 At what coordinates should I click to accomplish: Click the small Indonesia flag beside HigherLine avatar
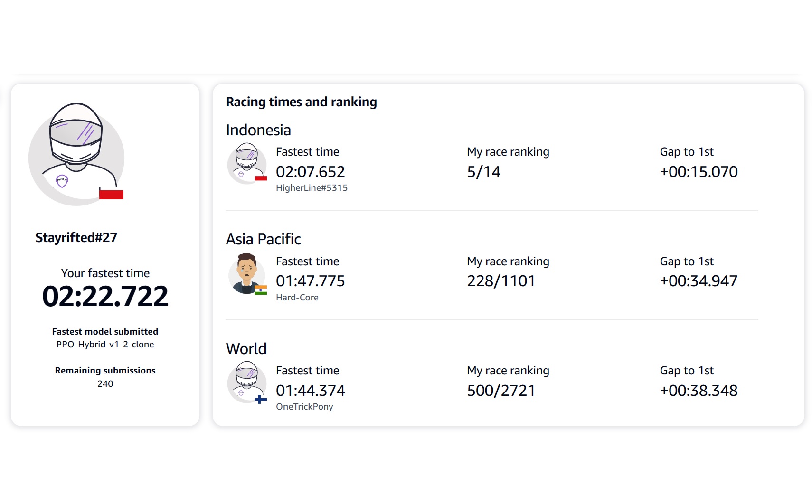point(261,178)
